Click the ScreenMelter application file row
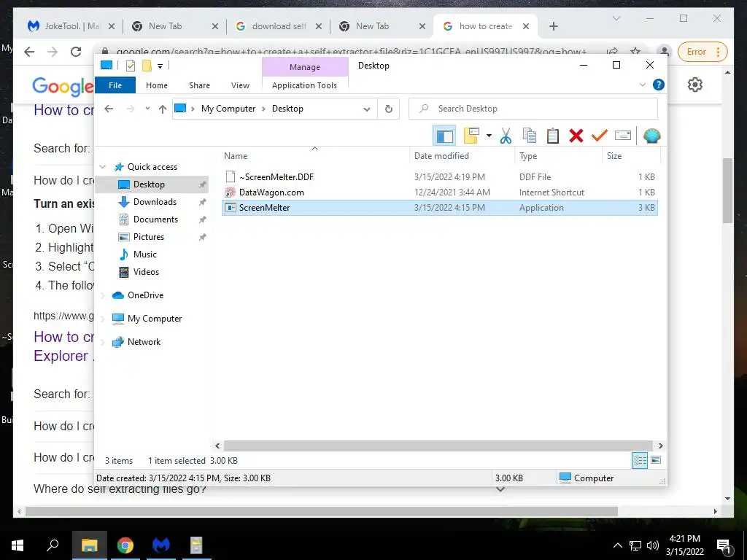747x560 pixels. tap(440, 208)
